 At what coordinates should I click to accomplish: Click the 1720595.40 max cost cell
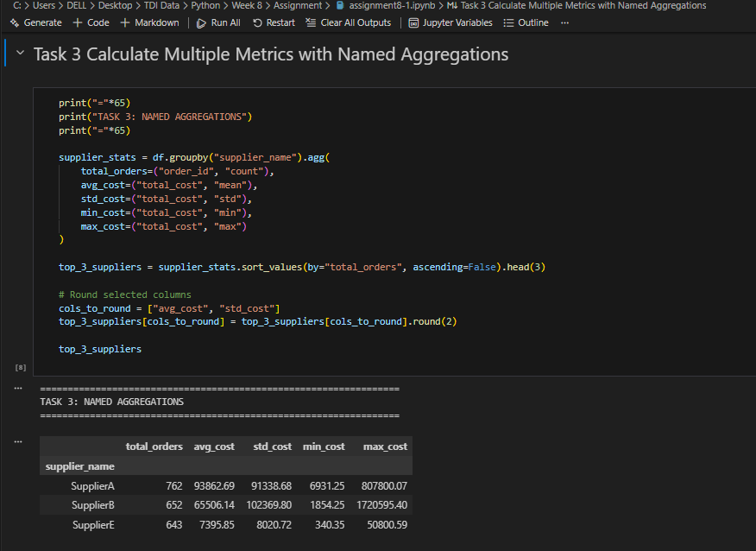(381, 505)
